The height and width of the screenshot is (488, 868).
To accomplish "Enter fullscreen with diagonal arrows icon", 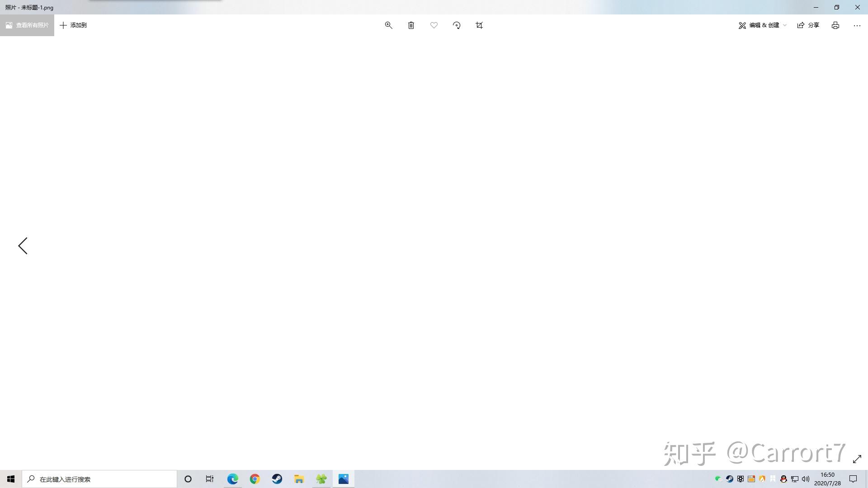I will click(857, 459).
